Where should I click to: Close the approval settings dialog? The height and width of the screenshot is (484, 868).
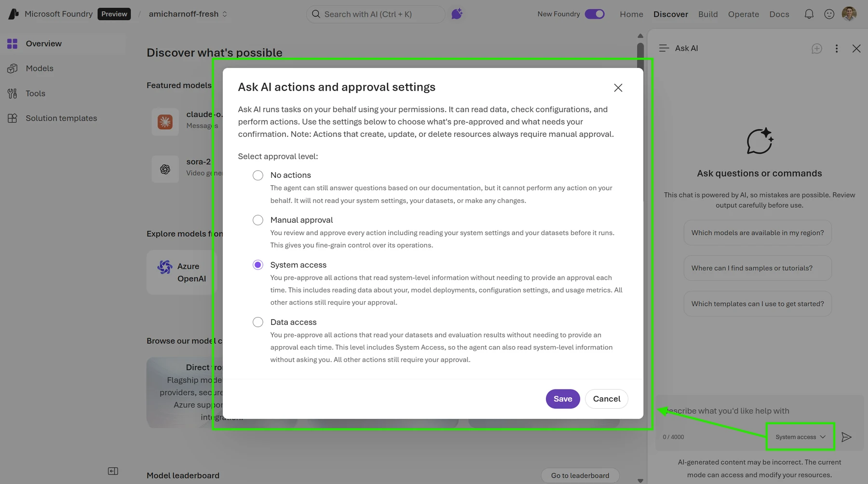pos(618,88)
